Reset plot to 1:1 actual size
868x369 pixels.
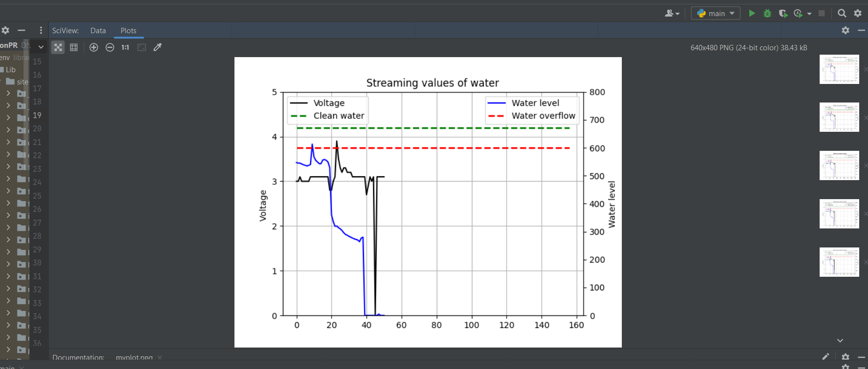click(x=126, y=47)
